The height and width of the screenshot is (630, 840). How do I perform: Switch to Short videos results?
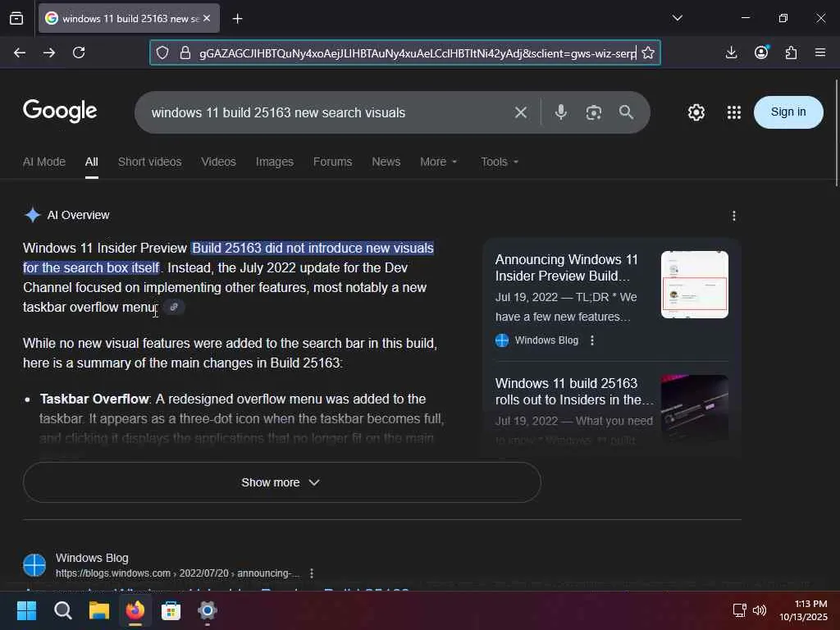(149, 162)
